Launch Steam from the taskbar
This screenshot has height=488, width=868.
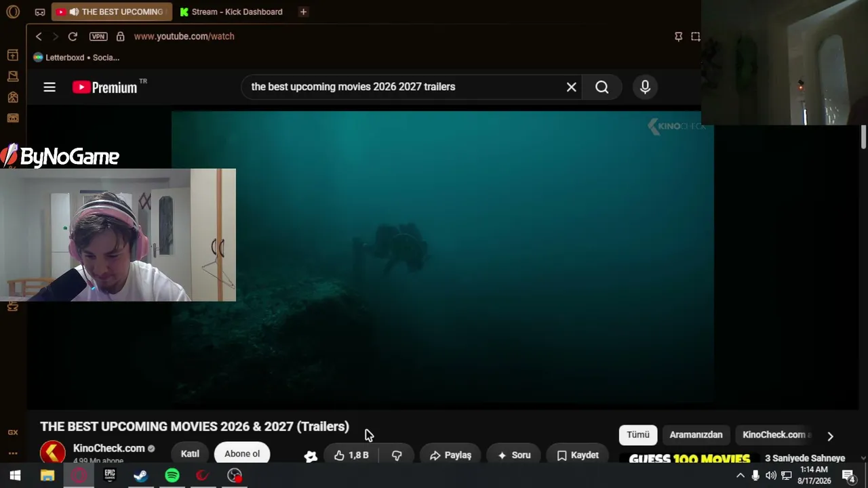click(141, 476)
